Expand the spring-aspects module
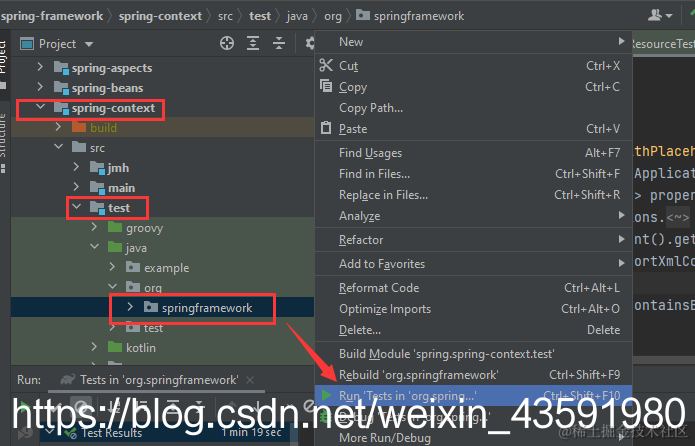695x446 pixels. [40, 67]
